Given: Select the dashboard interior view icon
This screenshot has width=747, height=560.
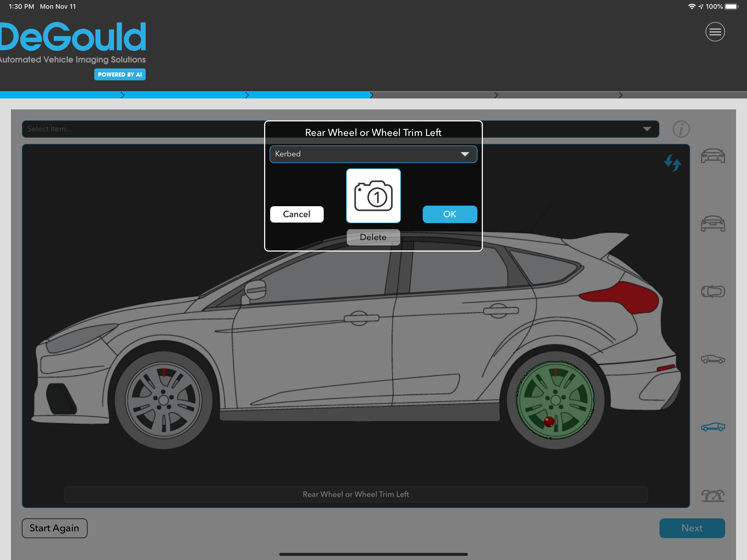Looking at the screenshot, I should (x=713, y=495).
